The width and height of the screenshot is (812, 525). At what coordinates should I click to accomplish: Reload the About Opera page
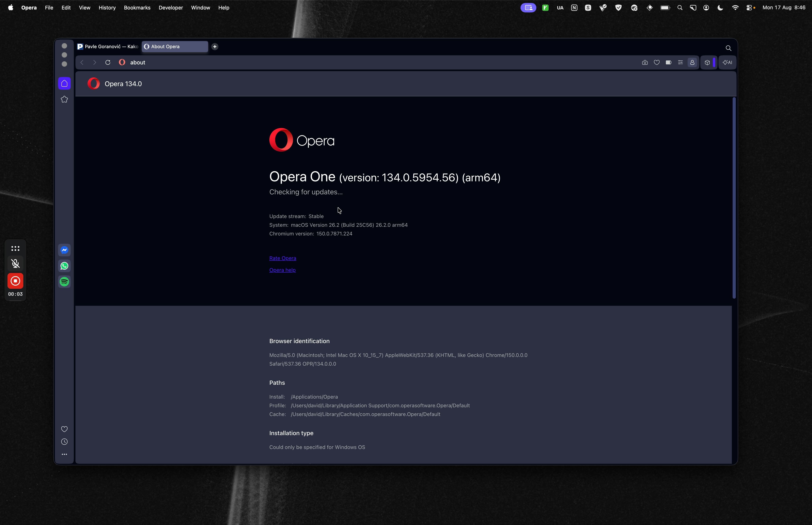point(108,62)
